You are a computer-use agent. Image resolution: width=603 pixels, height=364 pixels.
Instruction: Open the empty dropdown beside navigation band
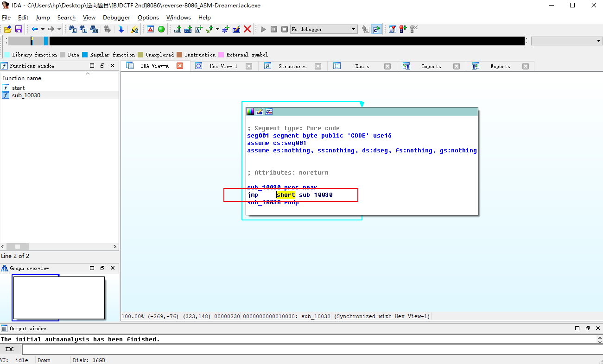pyautogui.click(x=598, y=41)
